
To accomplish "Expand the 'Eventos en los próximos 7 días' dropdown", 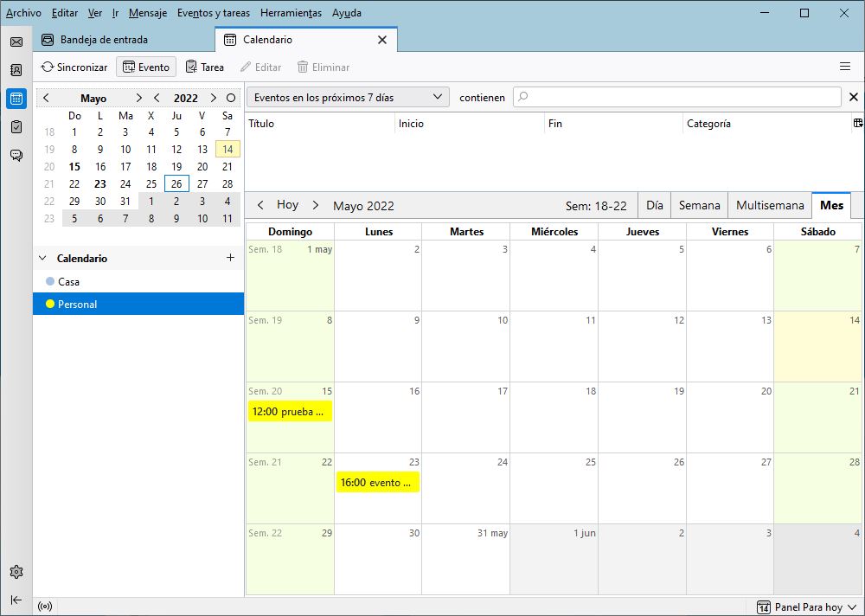I will tap(348, 97).
